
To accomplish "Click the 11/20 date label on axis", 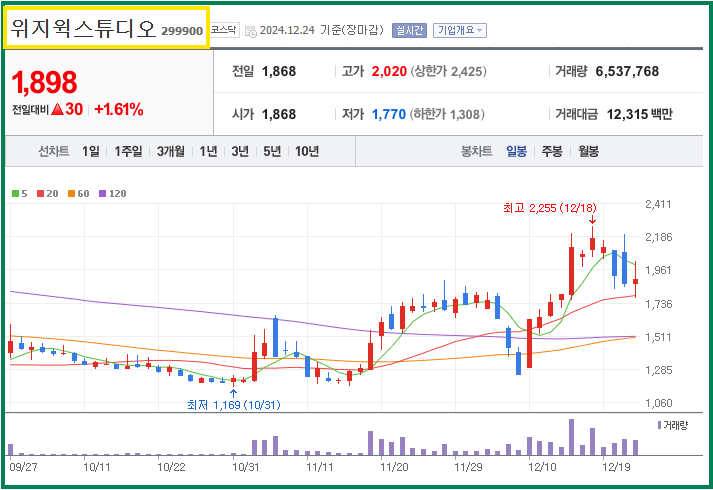I will 394,467.
